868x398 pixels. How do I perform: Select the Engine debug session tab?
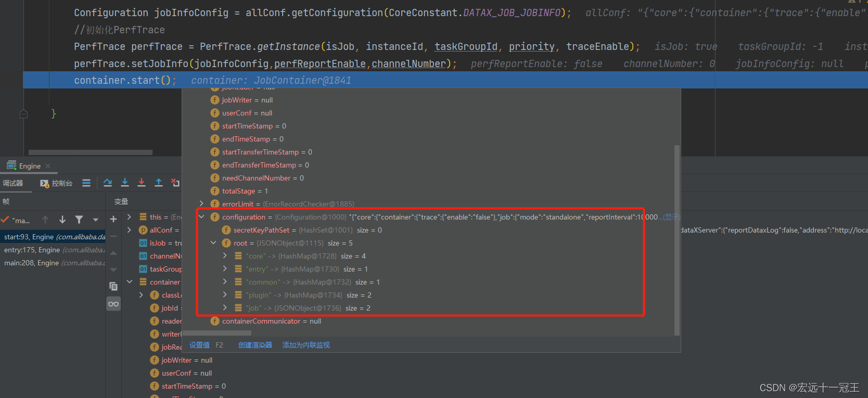click(30, 166)
